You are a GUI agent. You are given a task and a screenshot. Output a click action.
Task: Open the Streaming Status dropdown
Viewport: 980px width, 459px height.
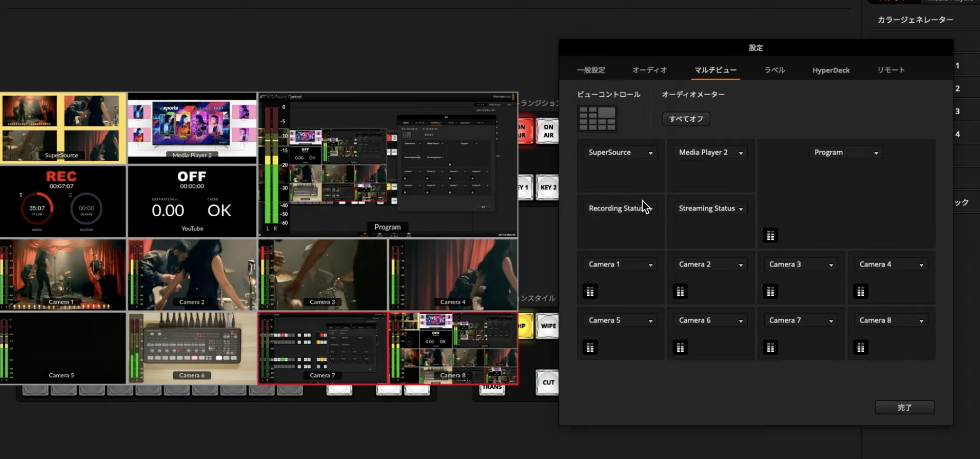click(711, 208)
